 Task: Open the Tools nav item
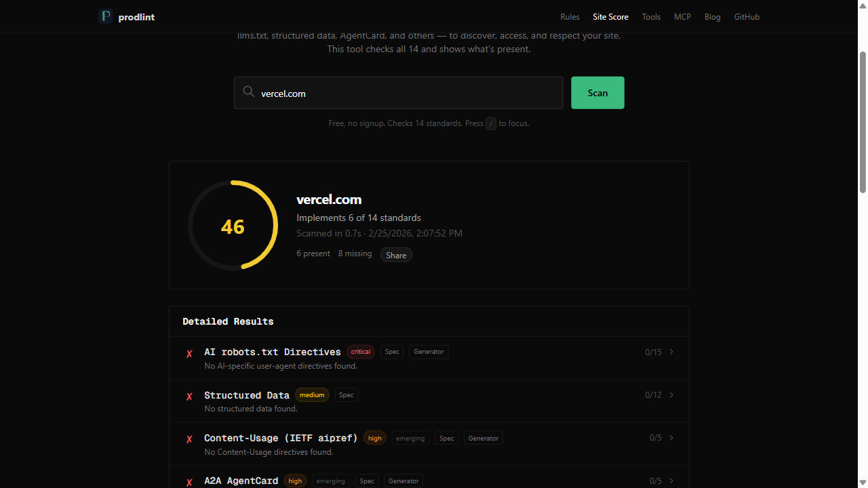click(x=651, y=17)
